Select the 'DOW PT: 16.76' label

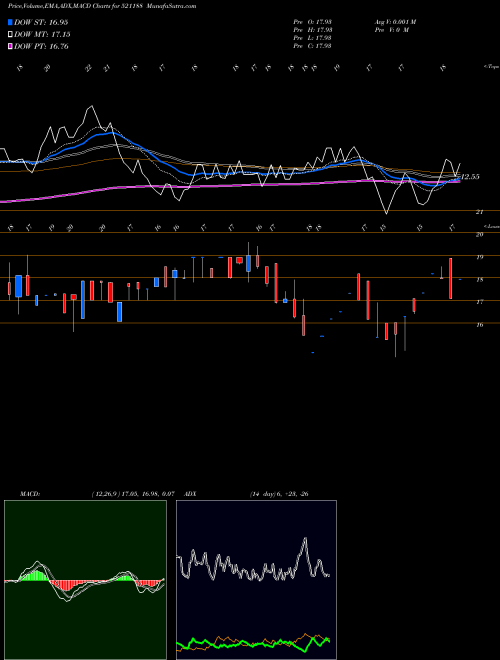pyautogui.click(x=41, y=46)
